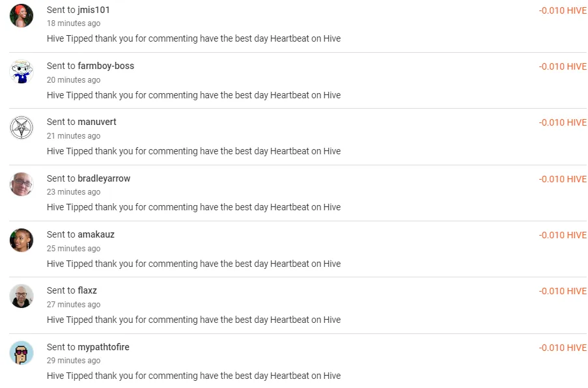Click the 29 minutes ago timestamp
The width and height of the screenshot is (588, 388).
coord(74,361)
